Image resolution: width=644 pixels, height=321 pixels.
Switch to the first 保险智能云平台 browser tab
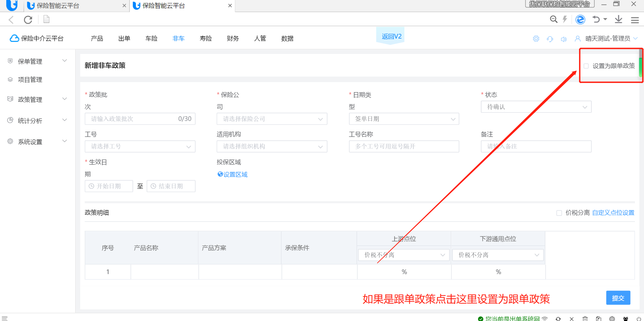[77, 6]
